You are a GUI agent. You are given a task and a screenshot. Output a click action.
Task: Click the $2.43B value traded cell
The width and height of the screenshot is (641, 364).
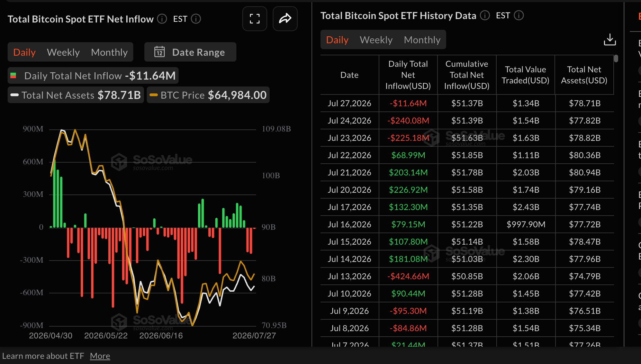click(526, 207)
